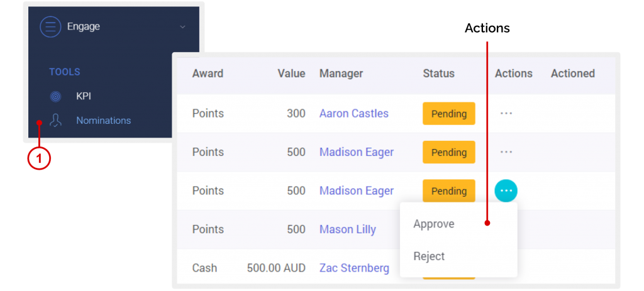
Task: Select Approve from the actions menu
Action: [x=434, y=224]
